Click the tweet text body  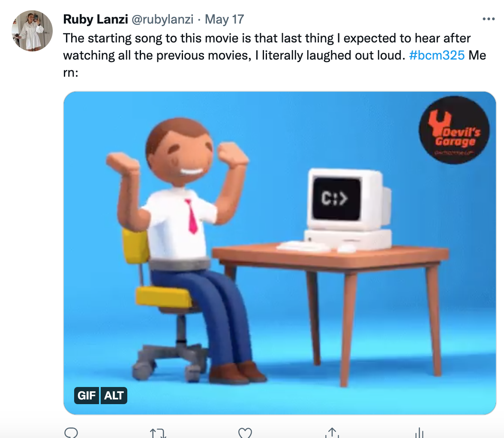click(x=274, y=55)
